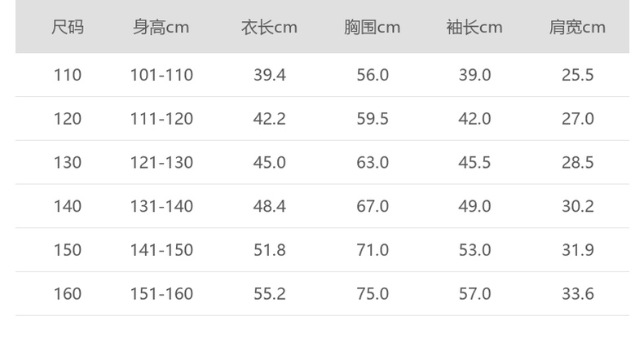Viewport: 644px width, 351px height.
Task: Click the 肩宽cm column header
Action: click(577, 28)
